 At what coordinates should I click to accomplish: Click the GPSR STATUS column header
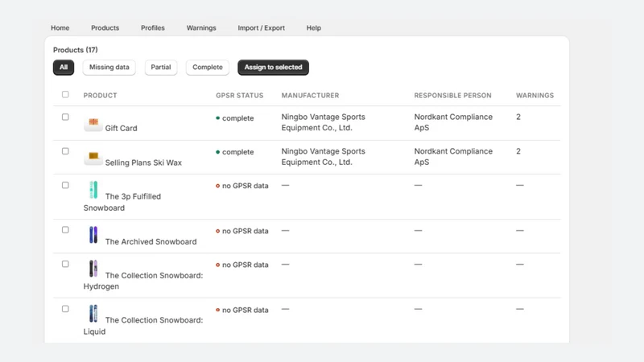239,95
